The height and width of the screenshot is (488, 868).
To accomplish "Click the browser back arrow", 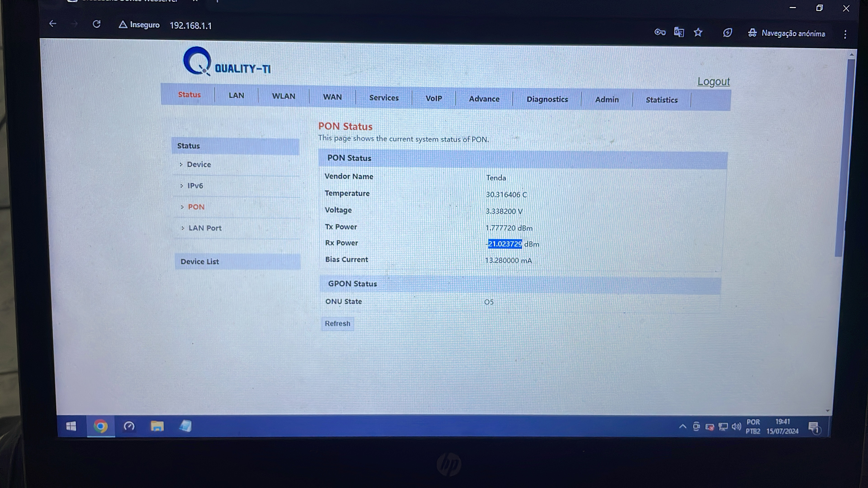I will click(x=53, y=23).
